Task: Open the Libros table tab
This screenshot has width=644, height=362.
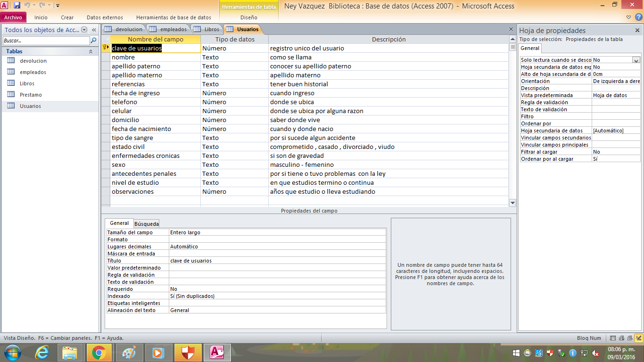Action: click(207, 29)
